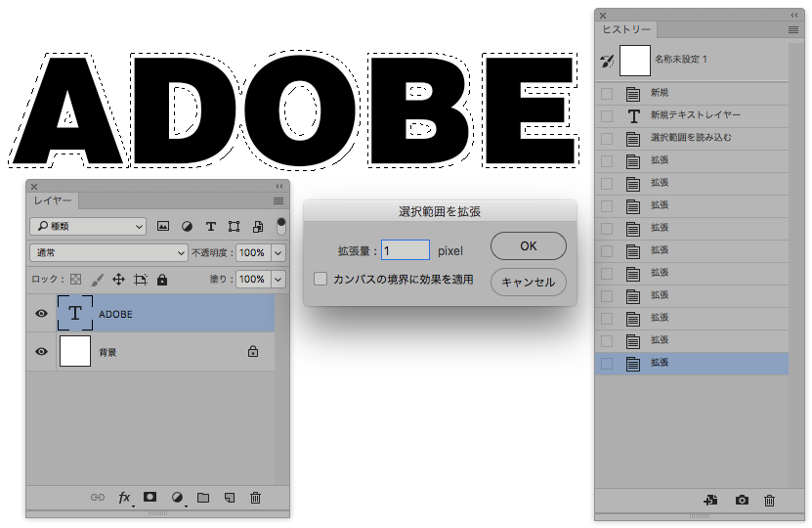Set history brush source on 新規 state
The image size is (812, 528).
click(607, 94)
